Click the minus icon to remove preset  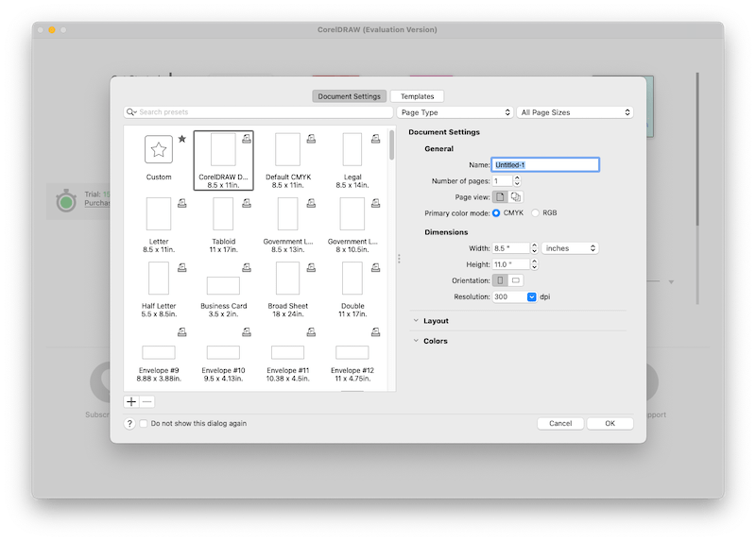[x=146, y=401]
